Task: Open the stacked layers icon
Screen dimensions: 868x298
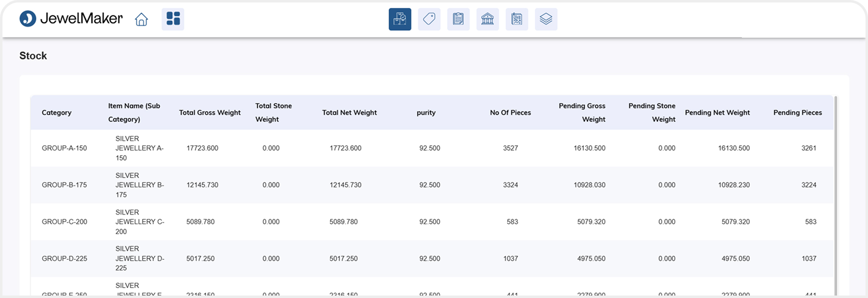Action: 546,19
